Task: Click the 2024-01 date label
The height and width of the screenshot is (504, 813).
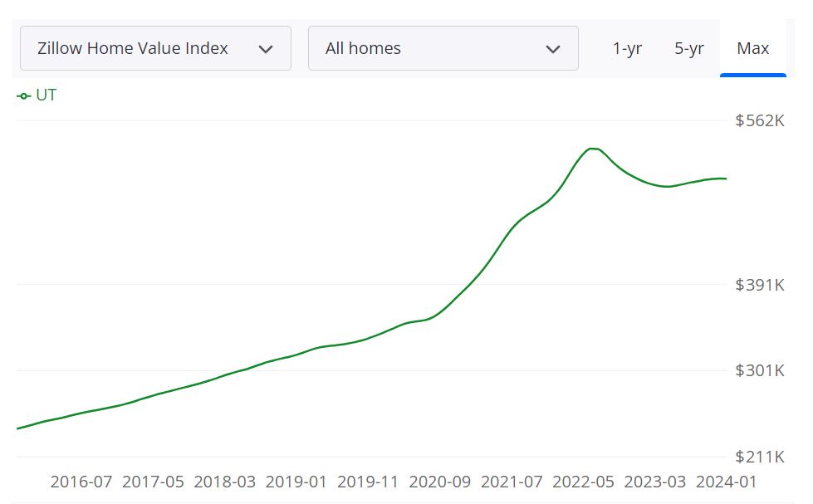Action: (726, 482)
